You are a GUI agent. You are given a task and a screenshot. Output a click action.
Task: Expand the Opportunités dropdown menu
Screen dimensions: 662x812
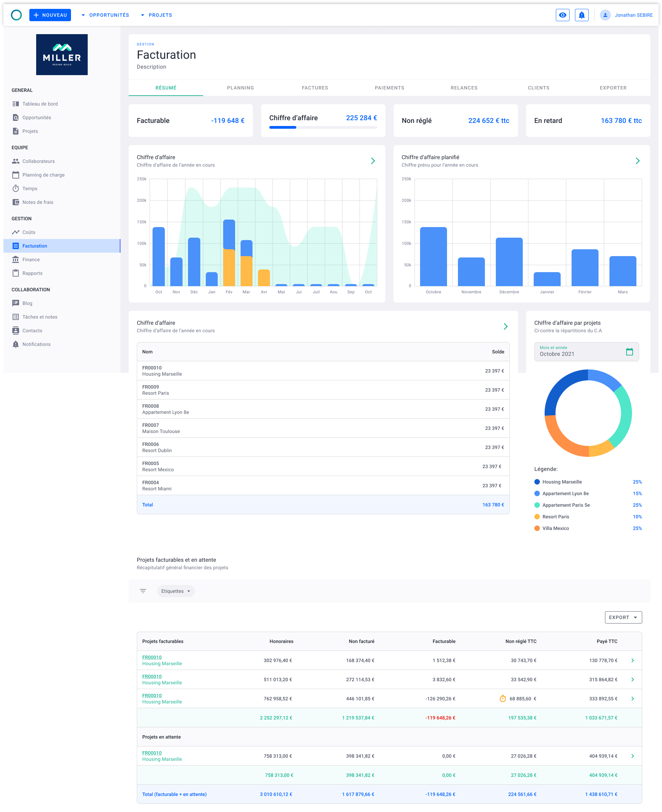[x=105, y=15]
